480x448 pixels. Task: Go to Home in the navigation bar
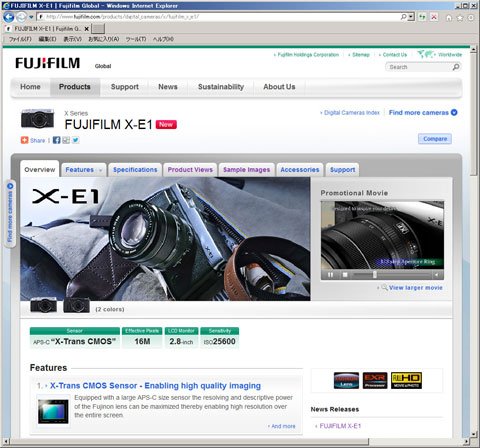click(30, 87)
